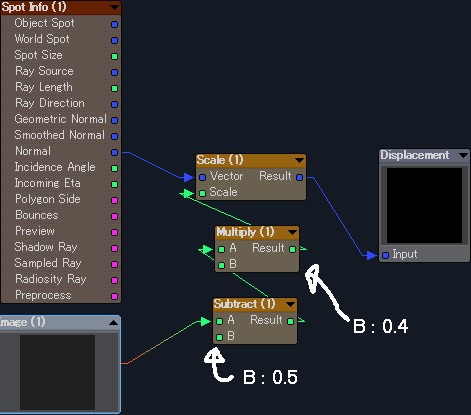
Task: Click the Ray Source output connector
Action: (x=114, y=72)
